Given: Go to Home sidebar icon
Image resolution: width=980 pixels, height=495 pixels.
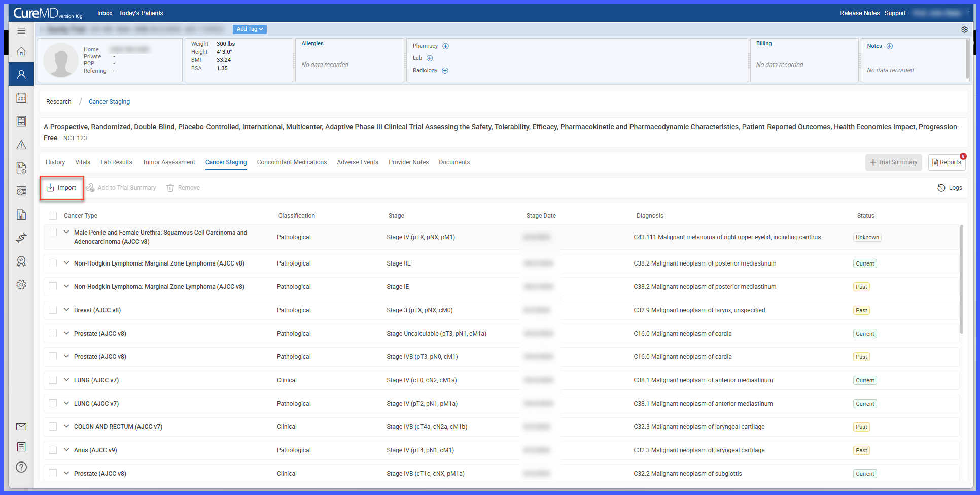Looking at the screenshot, I should (x=21, y=51).
